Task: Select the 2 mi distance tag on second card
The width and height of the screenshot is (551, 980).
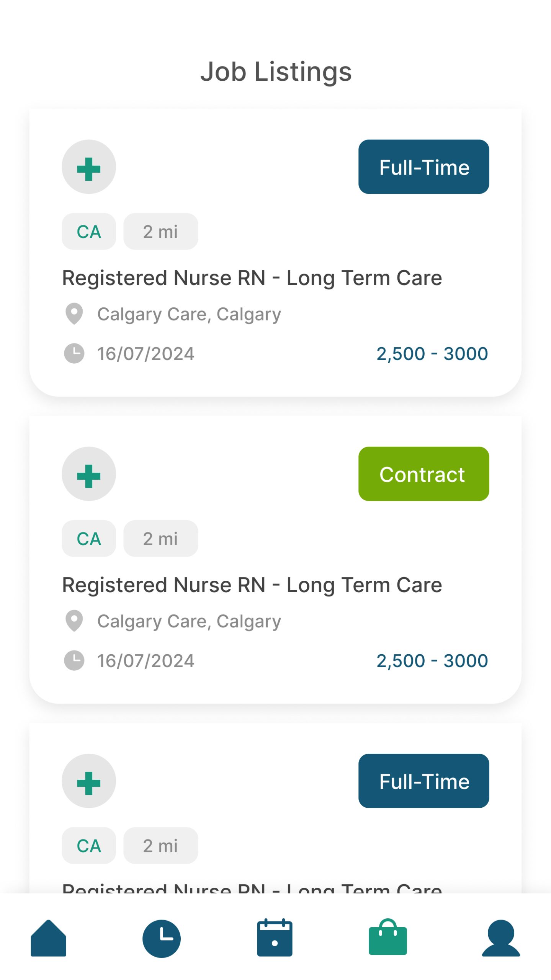Action: pos(160,539)
